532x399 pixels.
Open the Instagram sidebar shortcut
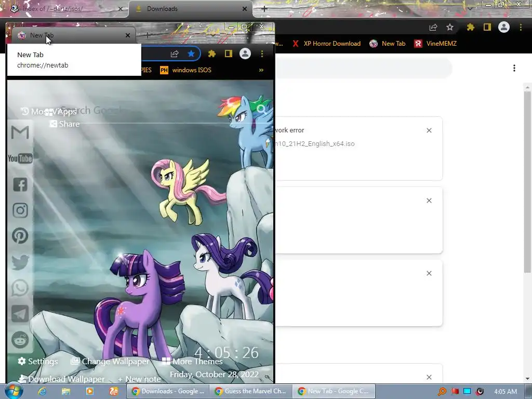pyautogui.click(x=20, y=210)
